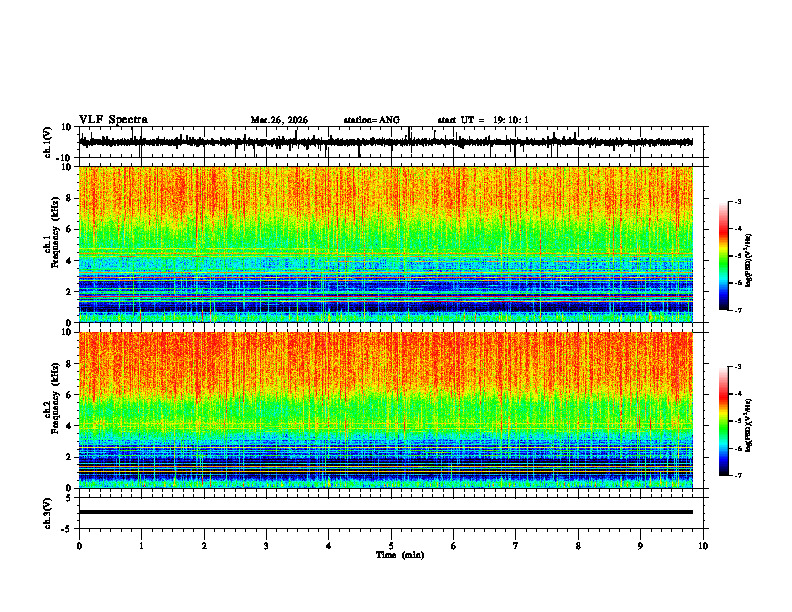792x612 pixels.
Task: Click the ch.1 spectrogram color scale bar
Action: pos(724,256)
